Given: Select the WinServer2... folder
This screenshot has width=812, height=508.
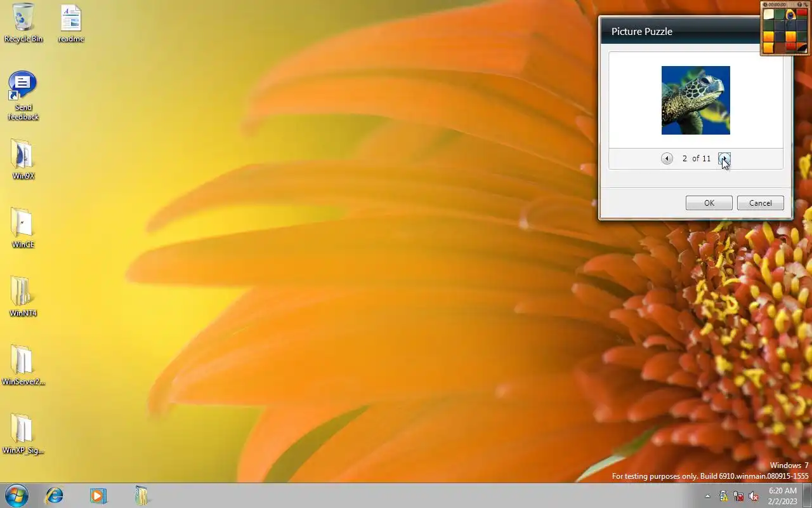Looking at the screenshot, I should [23, 365].
